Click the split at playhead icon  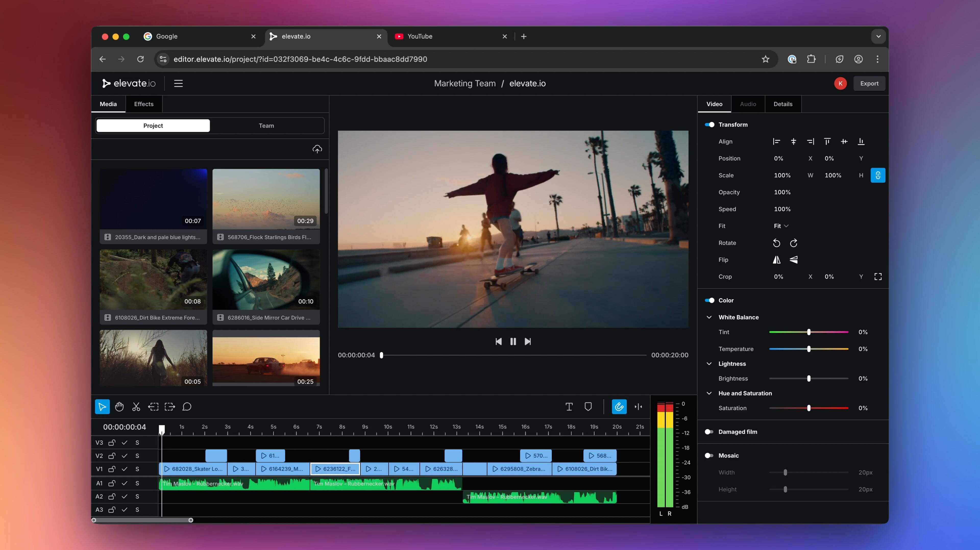pyautogui.click(x=638, y=407)
